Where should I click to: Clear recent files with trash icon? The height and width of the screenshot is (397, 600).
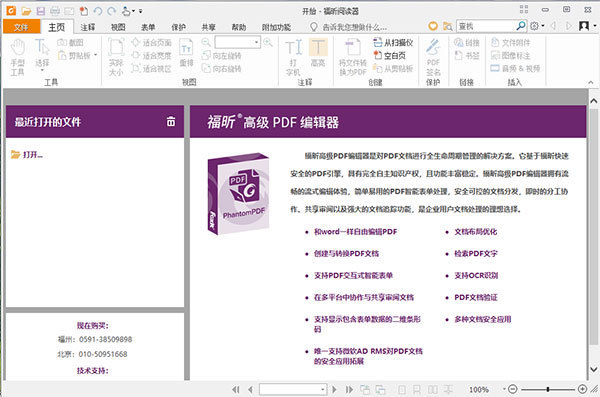[x=171, y=122]
